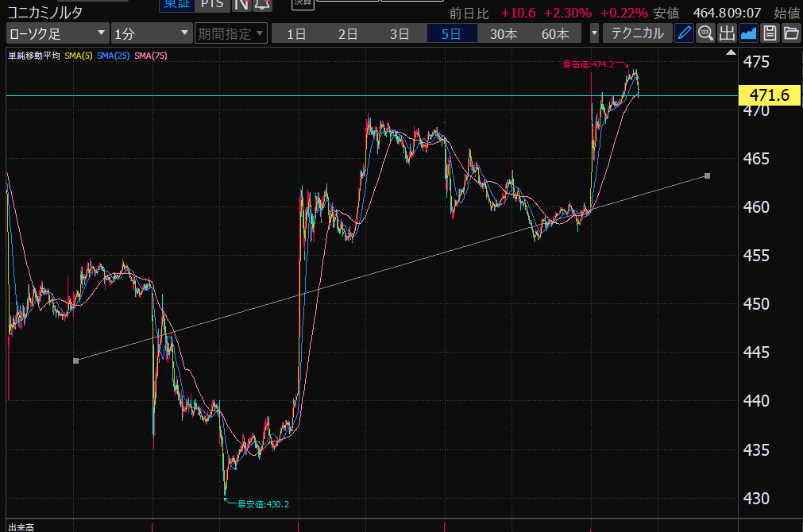Click the blue area chart icon
The height and width of the screenshot is (532, 803).
[x=748, y=33]
